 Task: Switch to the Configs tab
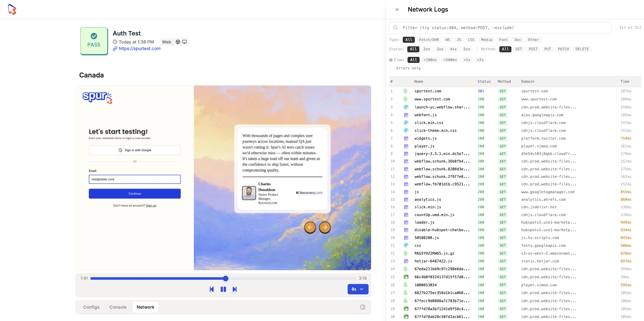pos(91,307)
